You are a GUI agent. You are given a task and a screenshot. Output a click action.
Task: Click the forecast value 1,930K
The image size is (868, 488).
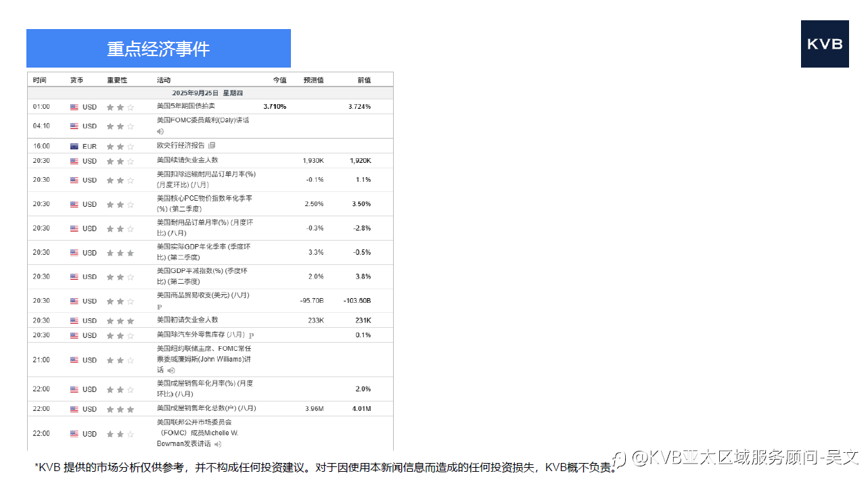coord(313,161)
